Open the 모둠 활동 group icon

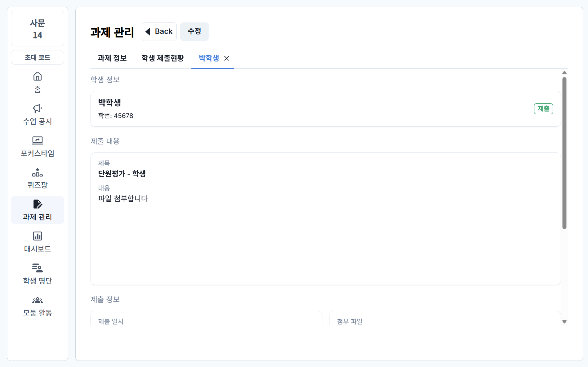click(x=38, y=300)
